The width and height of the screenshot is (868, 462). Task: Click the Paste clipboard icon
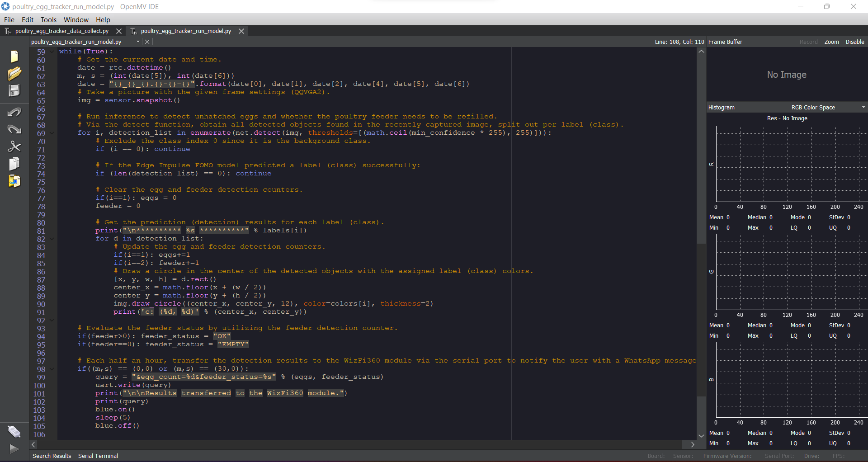[x=14, y=181]
